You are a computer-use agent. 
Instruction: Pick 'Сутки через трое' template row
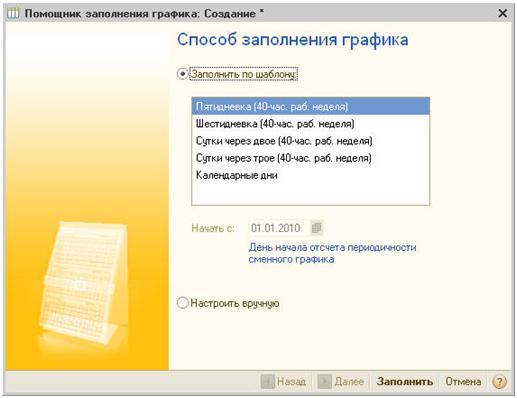pos(310,158)
